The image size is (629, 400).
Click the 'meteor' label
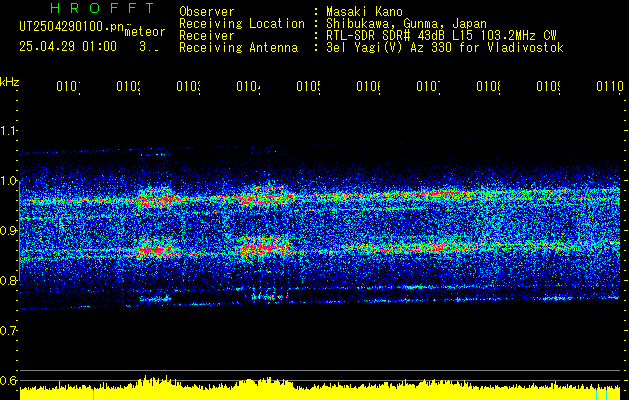(145, 32)
